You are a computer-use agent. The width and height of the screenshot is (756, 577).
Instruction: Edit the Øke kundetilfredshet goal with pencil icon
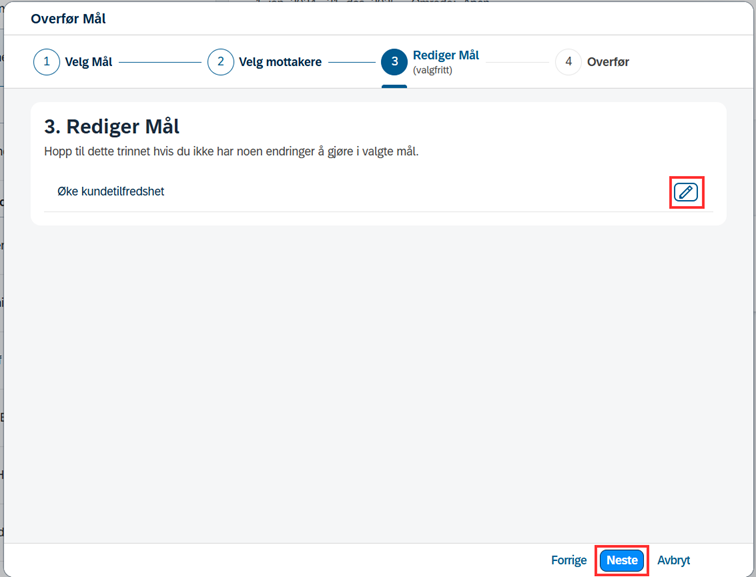(686, 192)
